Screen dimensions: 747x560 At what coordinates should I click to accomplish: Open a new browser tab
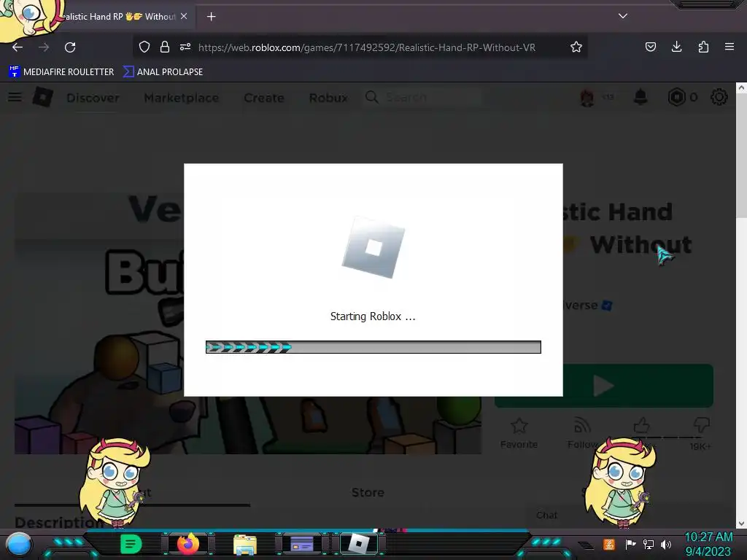coord(211,17)
